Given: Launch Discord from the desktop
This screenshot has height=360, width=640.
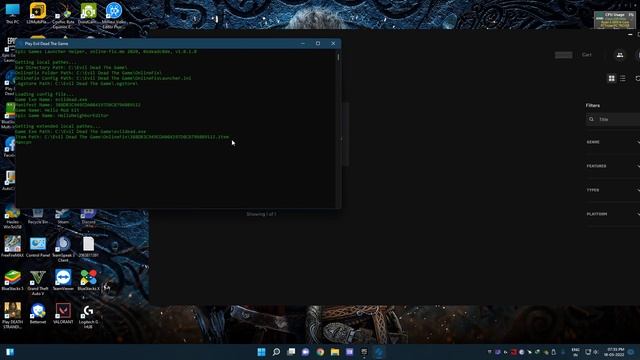Looking at the screenshot, I should pos(88,216).
